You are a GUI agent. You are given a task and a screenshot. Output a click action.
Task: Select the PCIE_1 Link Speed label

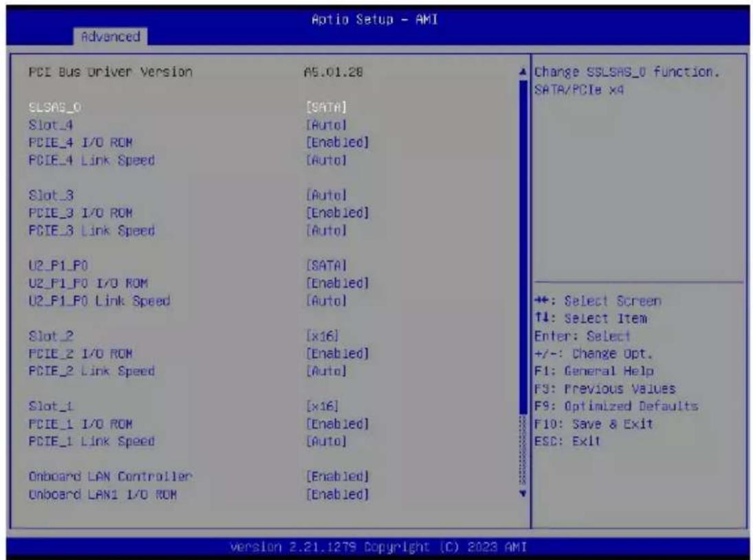pyautogui.click(x=91, y=441)
